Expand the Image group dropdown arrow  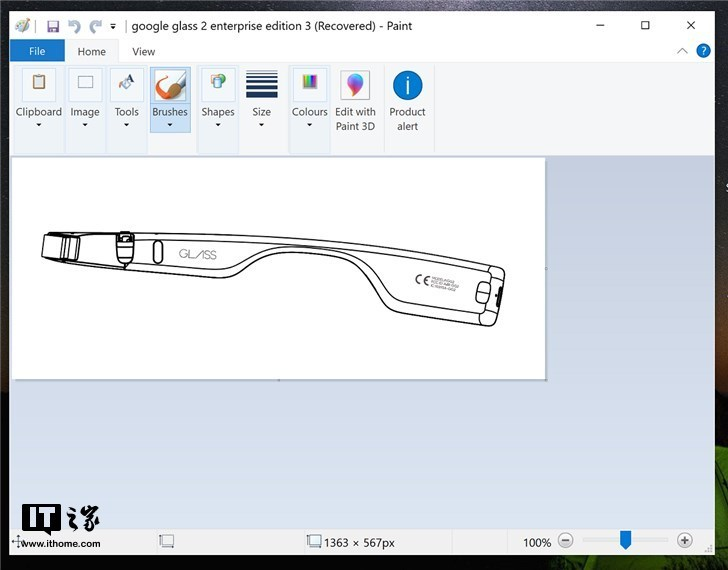tap(85, 125)
